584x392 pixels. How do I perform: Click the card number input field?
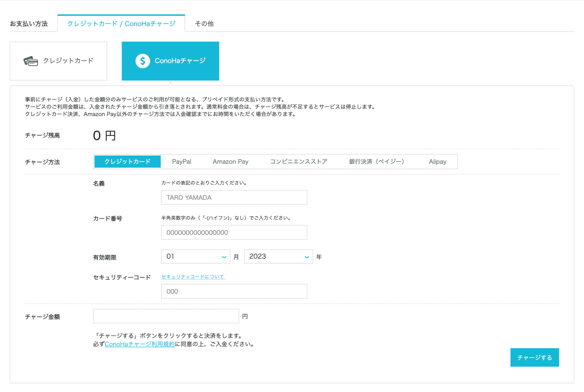[234, 232]
